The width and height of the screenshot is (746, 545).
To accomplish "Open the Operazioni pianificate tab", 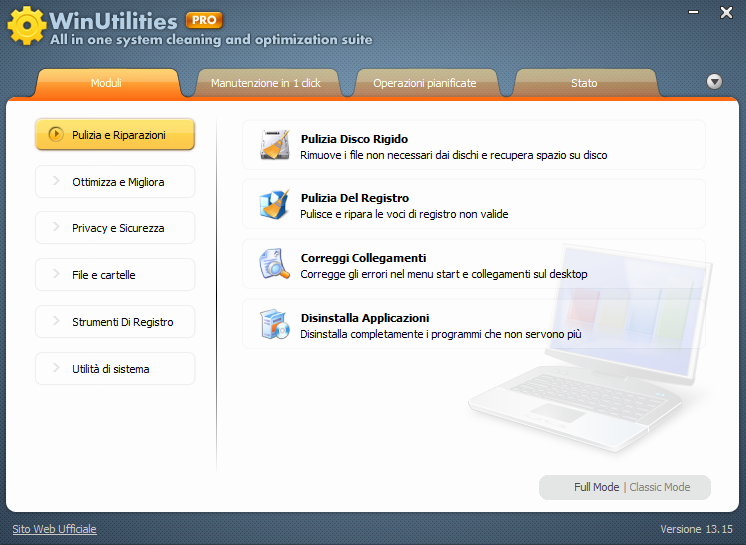I will coord(425,83).
